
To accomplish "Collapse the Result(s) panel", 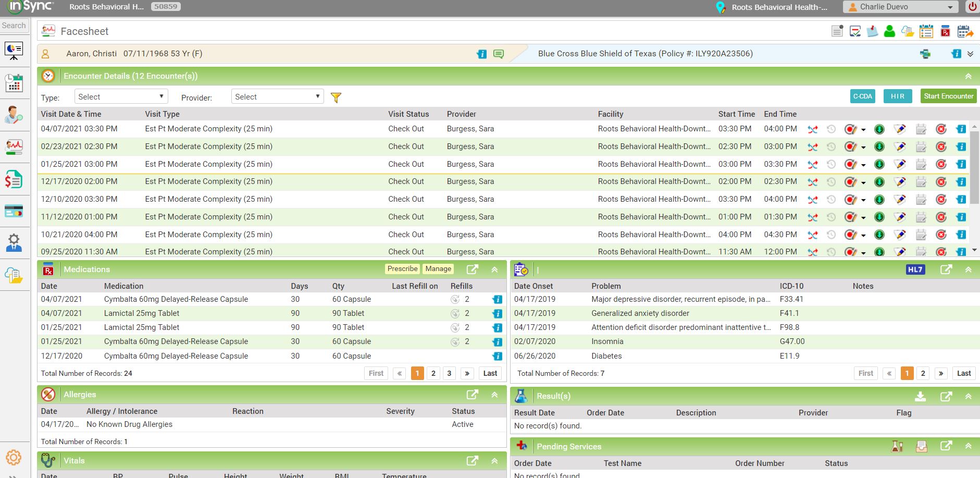I will click(x=969, y=397).
